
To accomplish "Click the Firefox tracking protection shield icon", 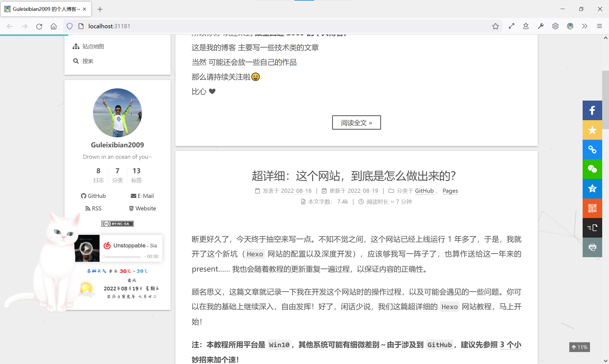I will (70, 26).
